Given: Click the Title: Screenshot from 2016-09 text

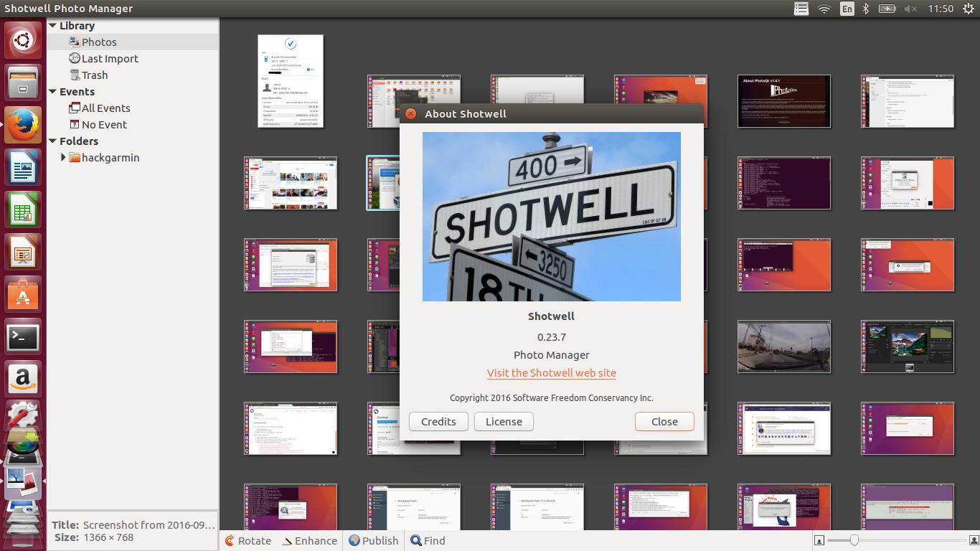Looking at the screenshot, I should pos(133,525).
